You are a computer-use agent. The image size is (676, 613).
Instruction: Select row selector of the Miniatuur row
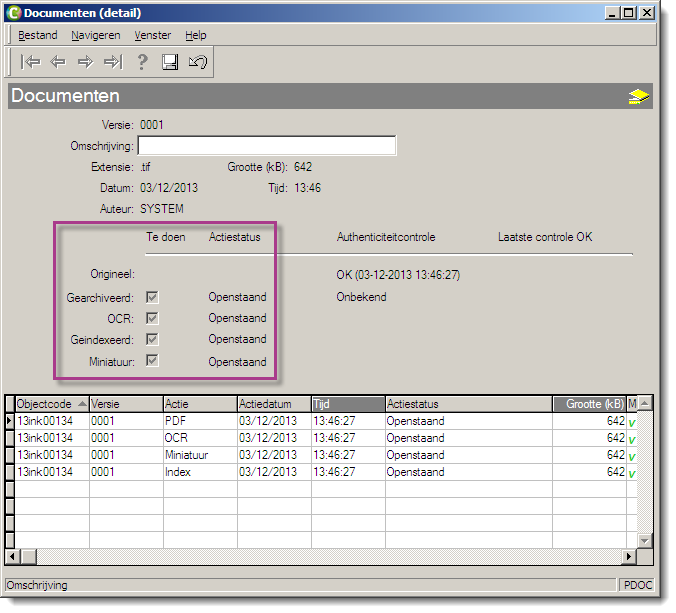point(9,455)
